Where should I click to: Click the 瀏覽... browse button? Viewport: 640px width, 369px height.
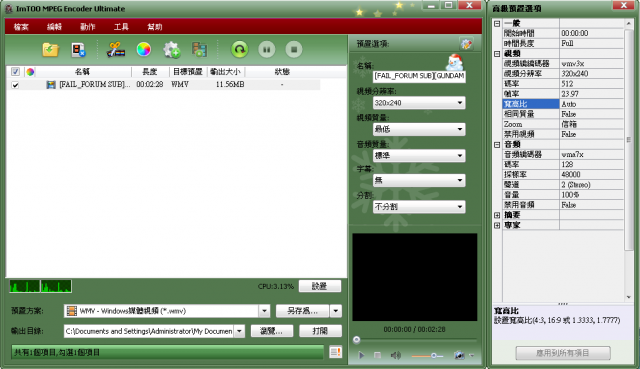tap(271, 331)
